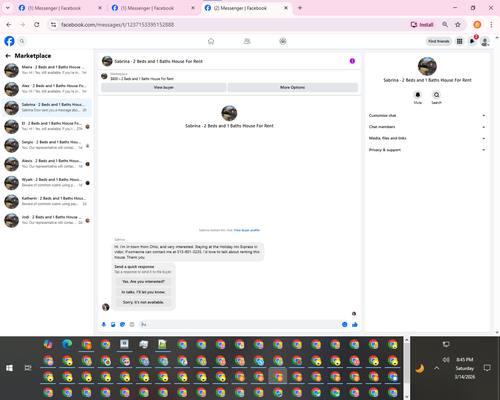Open the Copilot taskbar icon

pyautogui.click(x=48, y=344)
